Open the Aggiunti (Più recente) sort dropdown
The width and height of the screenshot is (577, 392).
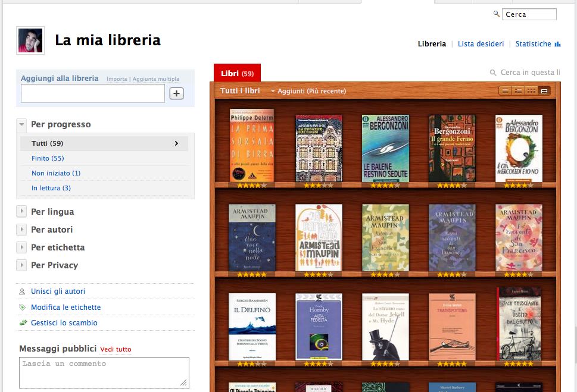tap(308, 91)
